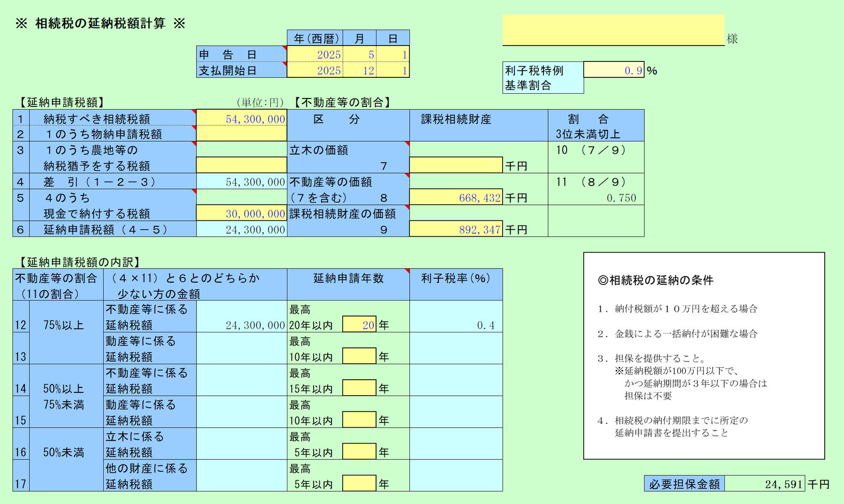Select the 50%未満 category cell

(66, 459)
